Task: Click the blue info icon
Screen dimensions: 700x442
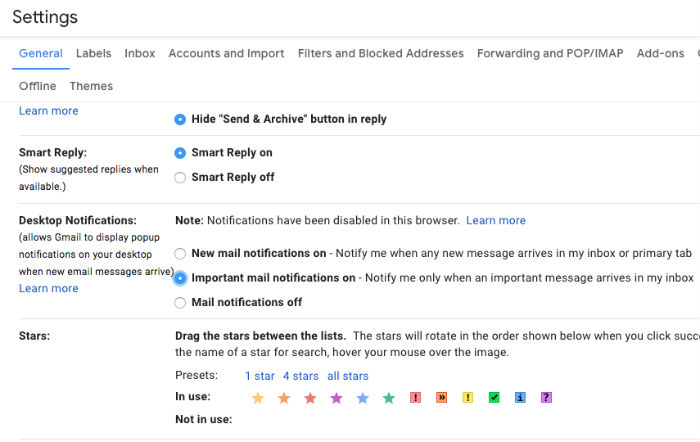Action: point(520,398)
